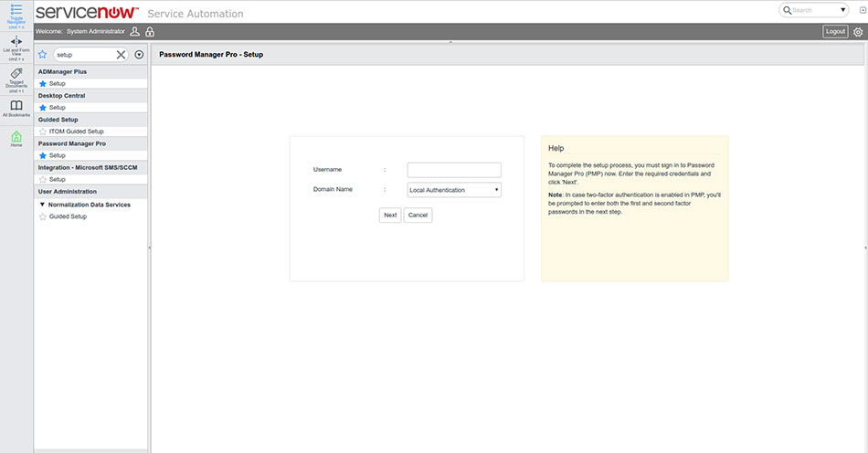Click the Welcome: System Administrator text
The width and height of the screenshot is (868, 453).
tap(80, 32)
